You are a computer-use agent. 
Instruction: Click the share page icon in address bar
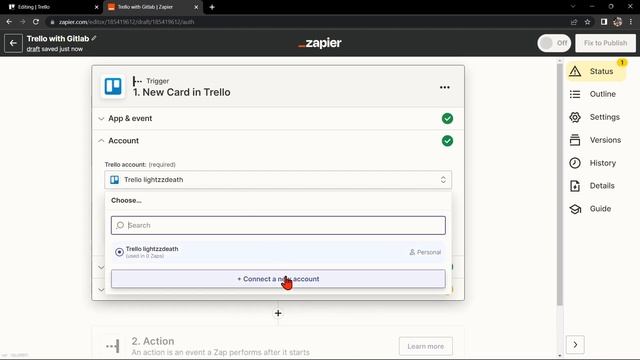574,22
